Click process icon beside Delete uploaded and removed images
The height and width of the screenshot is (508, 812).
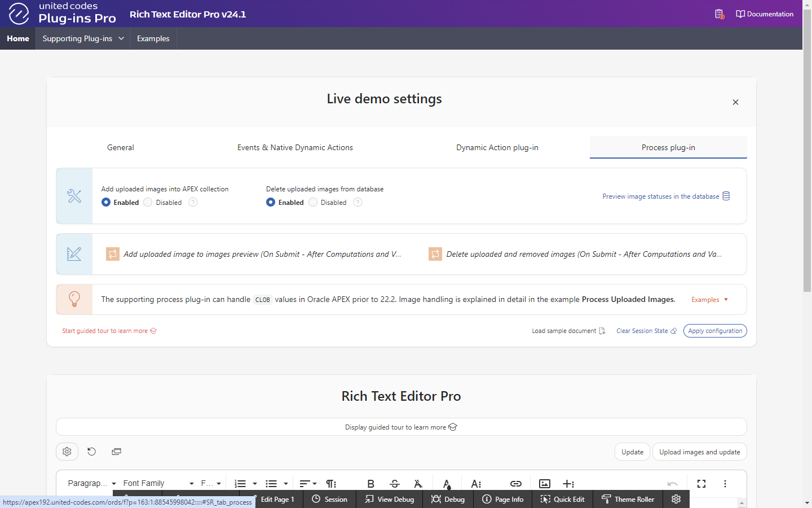[435, 254]
